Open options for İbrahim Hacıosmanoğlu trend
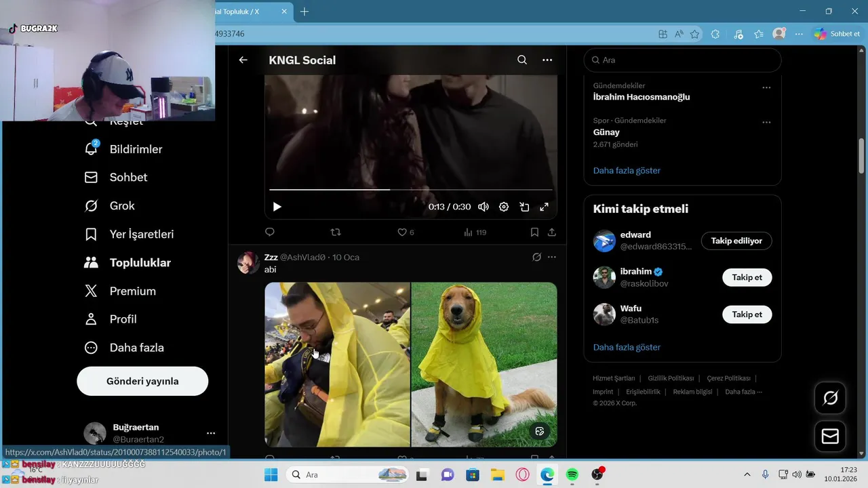 tap(766, 87)
